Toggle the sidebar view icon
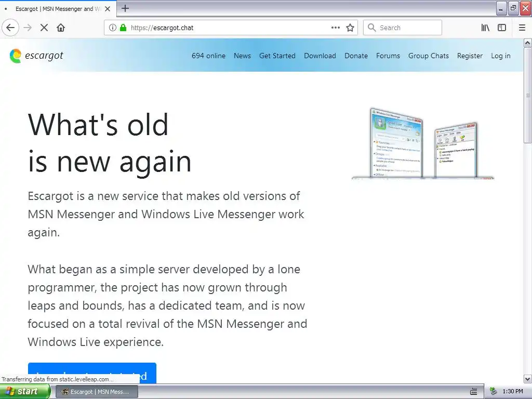 click(x=502, y=28)
